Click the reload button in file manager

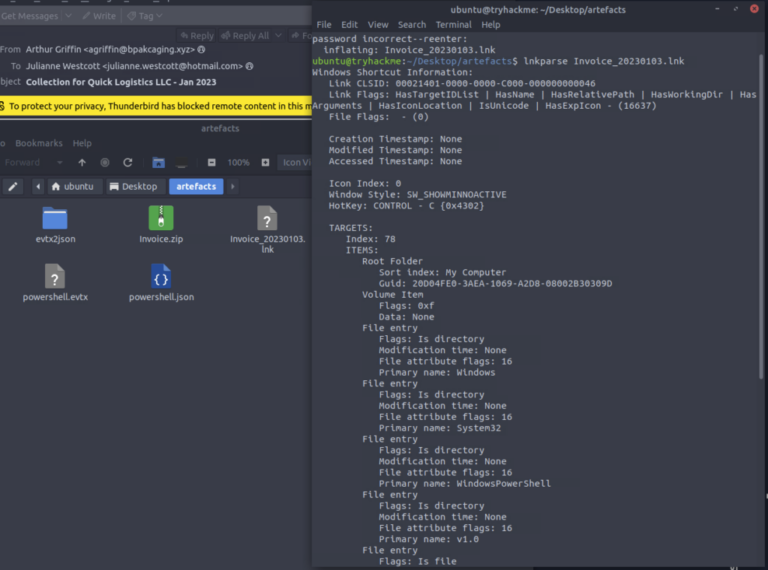click(127, 162)
